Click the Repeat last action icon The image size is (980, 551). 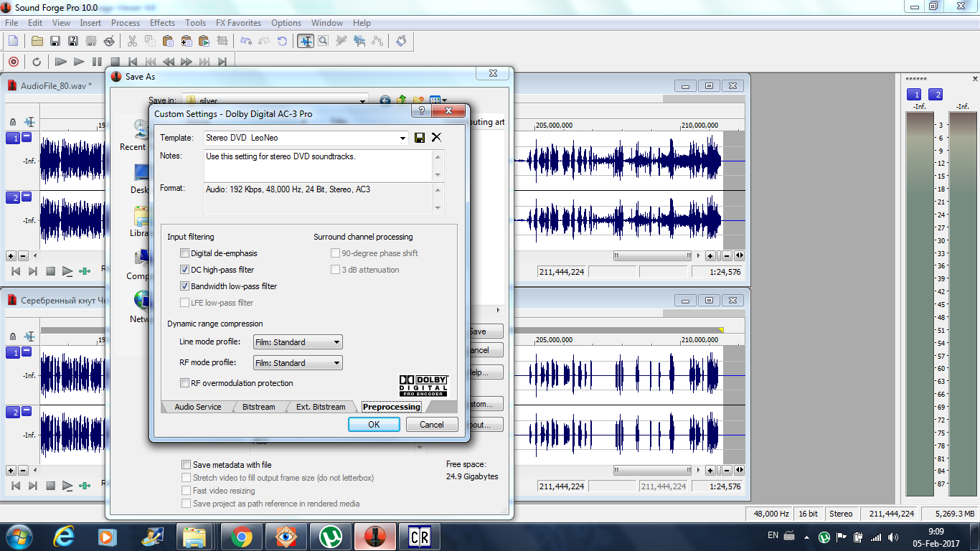283,41
